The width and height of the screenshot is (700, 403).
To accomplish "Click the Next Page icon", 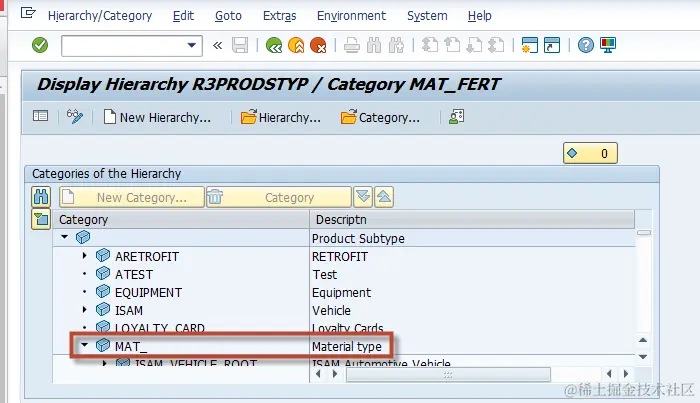I will point(474,45).
